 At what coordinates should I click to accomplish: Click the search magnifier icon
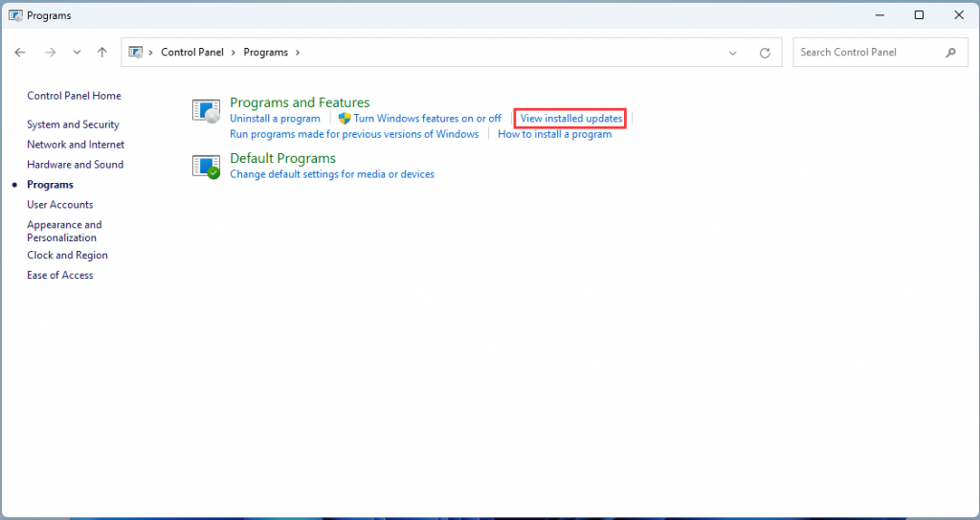coord(950,53)
